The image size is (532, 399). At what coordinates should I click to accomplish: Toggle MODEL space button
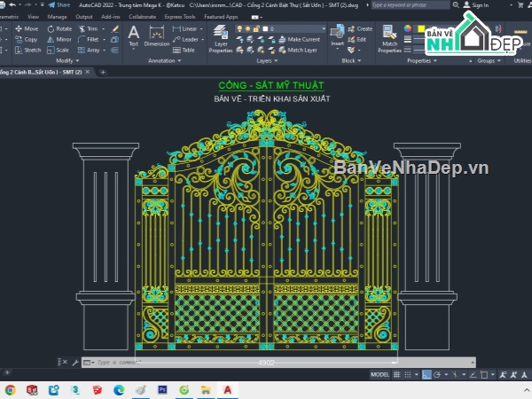coord(379,374)
